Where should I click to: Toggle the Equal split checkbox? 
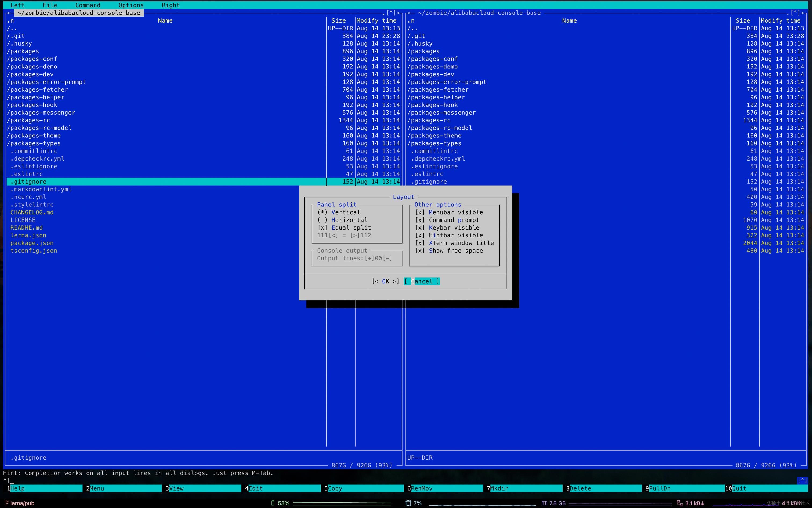(322, 228)
